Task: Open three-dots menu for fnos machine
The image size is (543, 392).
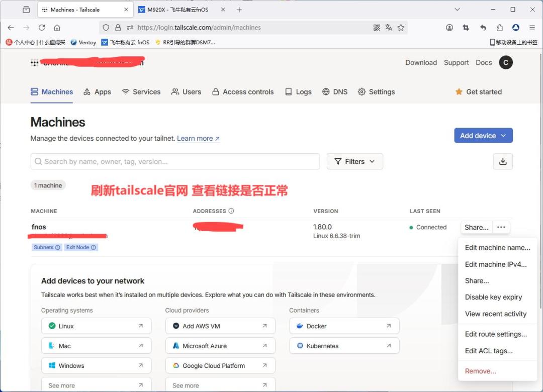Action: (501, 227)
